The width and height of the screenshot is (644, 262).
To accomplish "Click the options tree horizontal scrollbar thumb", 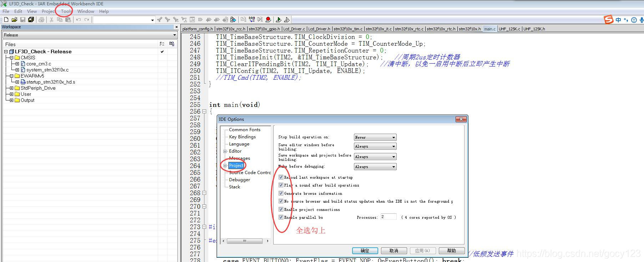I will tap(244, 241).
